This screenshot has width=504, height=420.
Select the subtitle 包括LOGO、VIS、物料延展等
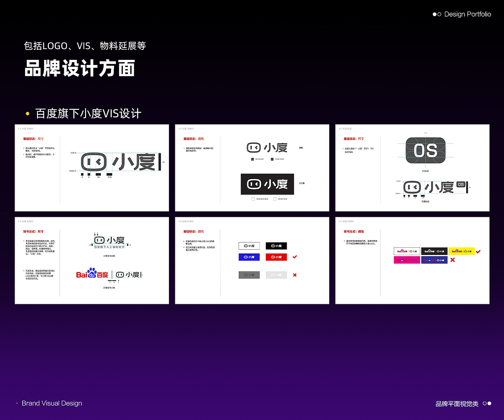click(85, 46)
